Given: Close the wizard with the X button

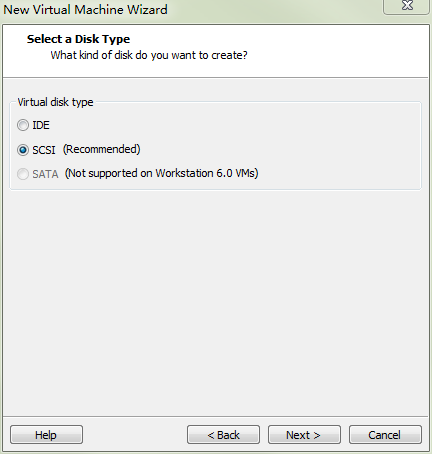Looking at the screenshot, I should click(407, 6).
